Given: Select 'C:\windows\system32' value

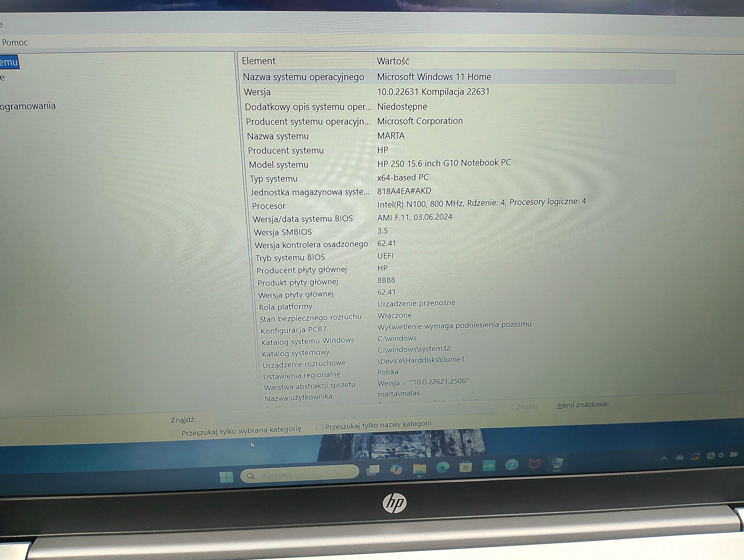Looking at the screenshot, I should point(414,349).
